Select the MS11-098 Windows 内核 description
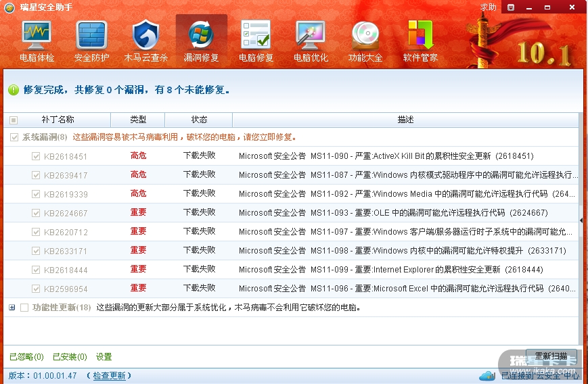 pos(403,251)
